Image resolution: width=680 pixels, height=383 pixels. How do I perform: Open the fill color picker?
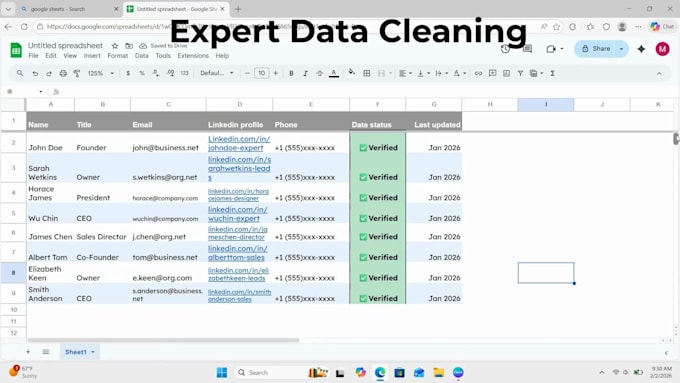pos(352,72)
